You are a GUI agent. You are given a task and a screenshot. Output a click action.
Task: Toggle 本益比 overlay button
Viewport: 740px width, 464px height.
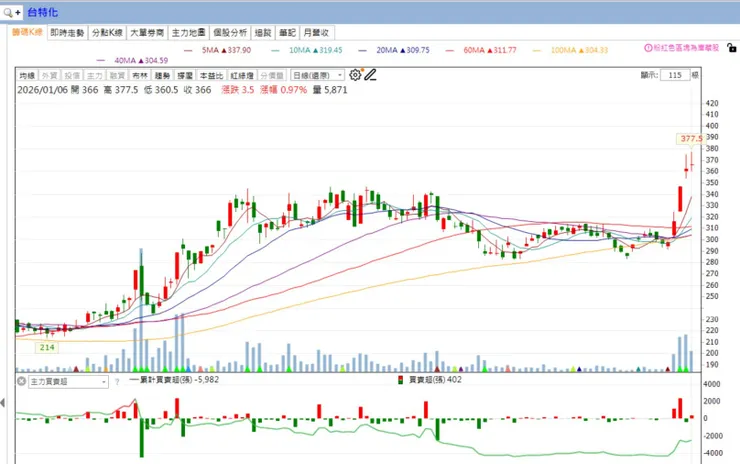click(211, 76)
